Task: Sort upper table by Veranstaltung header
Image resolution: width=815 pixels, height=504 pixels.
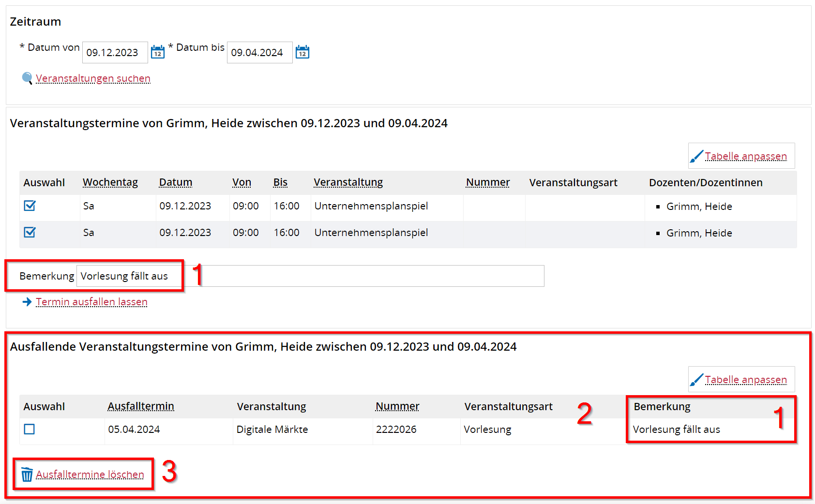Action: pos(348,182)
